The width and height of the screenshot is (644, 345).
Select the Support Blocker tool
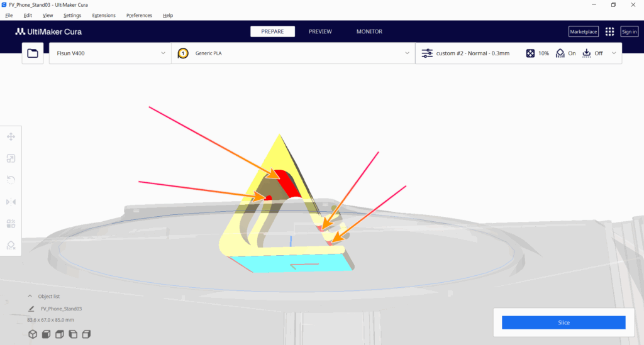(11, 245)
